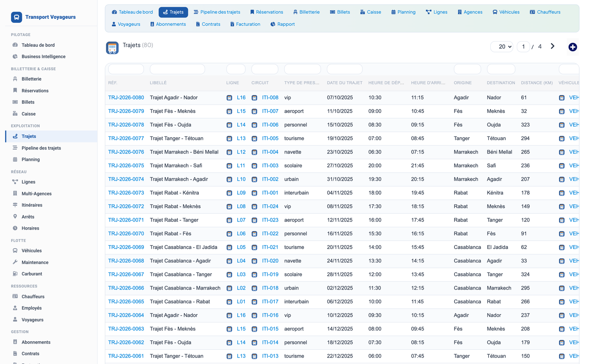The image size is (589, 364).
Task: Sort by Distance (KM) column header
Action: click(x=537, y=83)
